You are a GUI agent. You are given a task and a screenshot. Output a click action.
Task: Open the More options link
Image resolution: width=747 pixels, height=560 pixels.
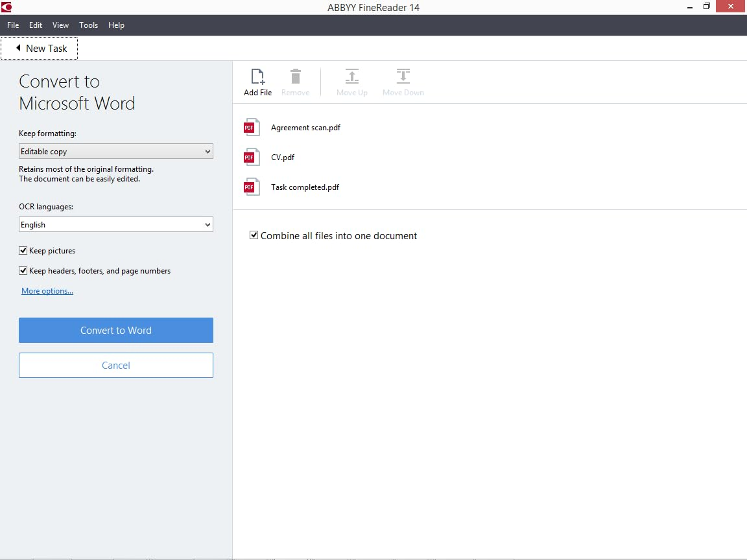pos(47,291)
